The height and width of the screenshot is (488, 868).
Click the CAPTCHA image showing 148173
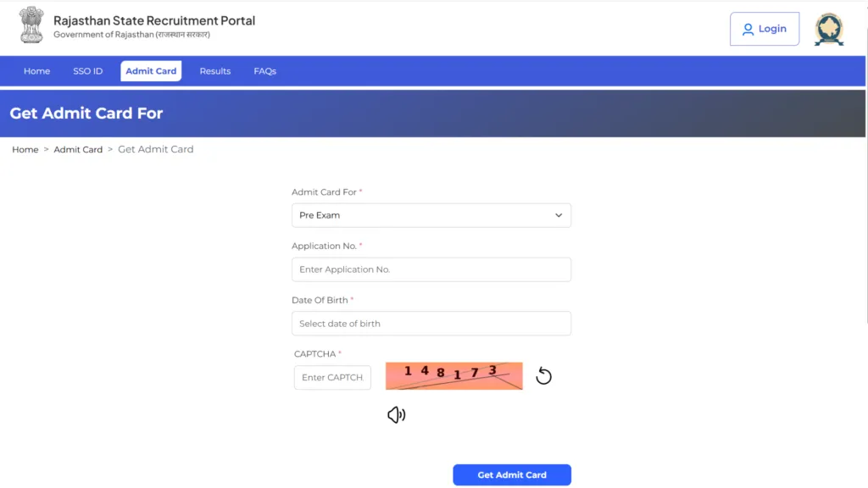coord(453,375)
